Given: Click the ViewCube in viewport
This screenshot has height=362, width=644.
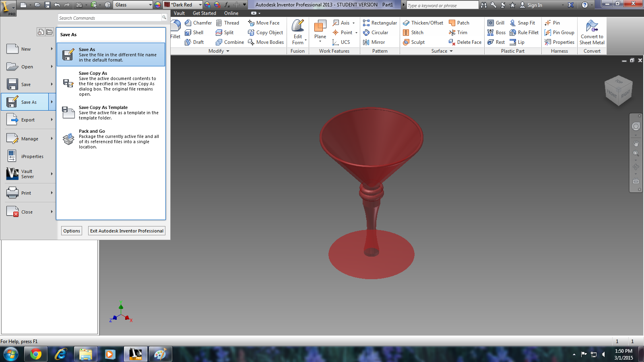Looking at the screenshot, I should tap(618, 91).
